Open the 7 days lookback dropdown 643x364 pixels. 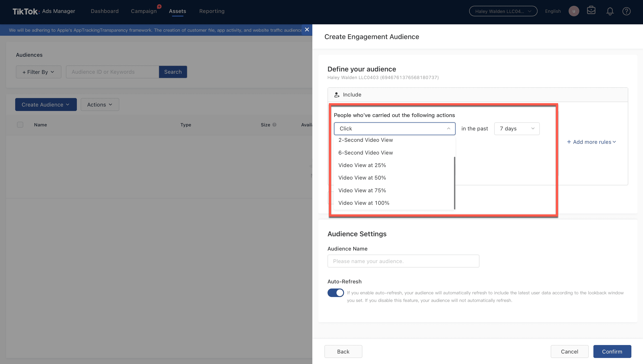point(517,129)
